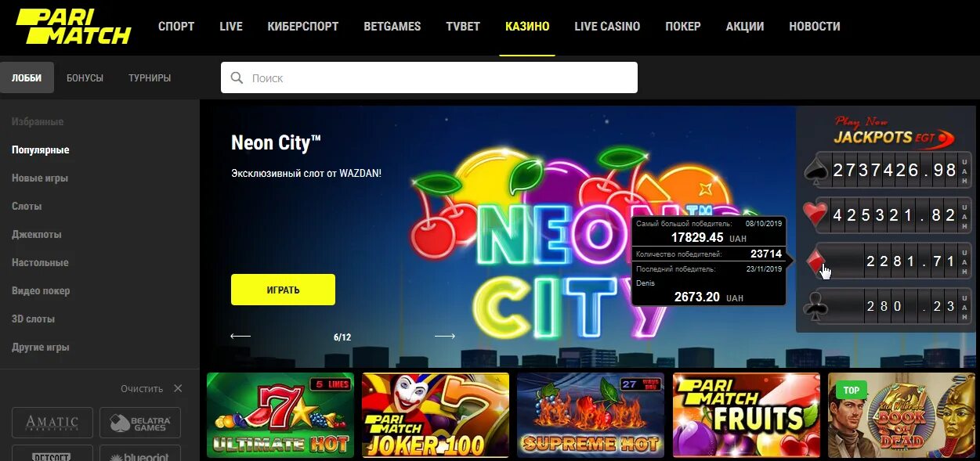The height and width of the screenshot is (461, 980).
Task: Click the Поиск search field
Action: point(429,78)
